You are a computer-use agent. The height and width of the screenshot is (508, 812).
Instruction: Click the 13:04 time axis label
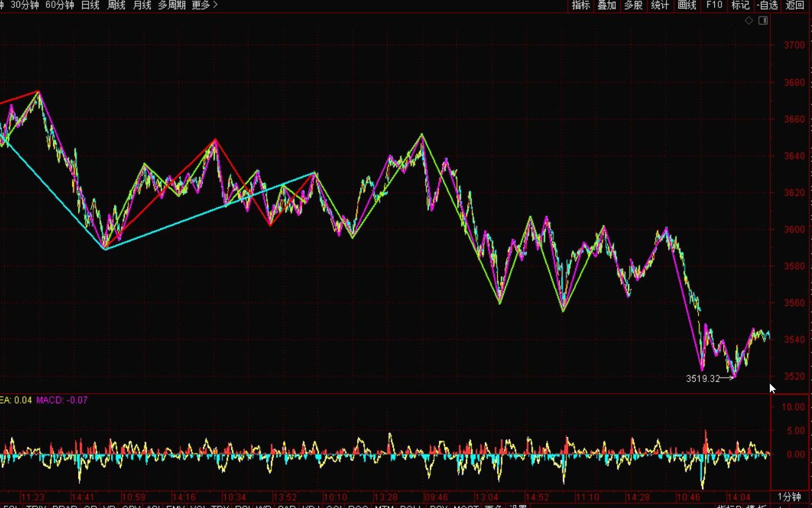[486, 497]
